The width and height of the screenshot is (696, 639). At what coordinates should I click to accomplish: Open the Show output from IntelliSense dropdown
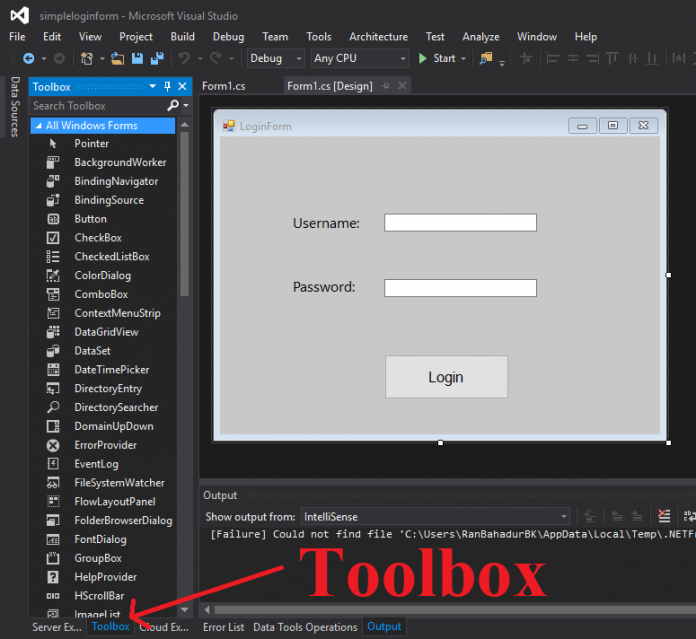tap(435, 517)
